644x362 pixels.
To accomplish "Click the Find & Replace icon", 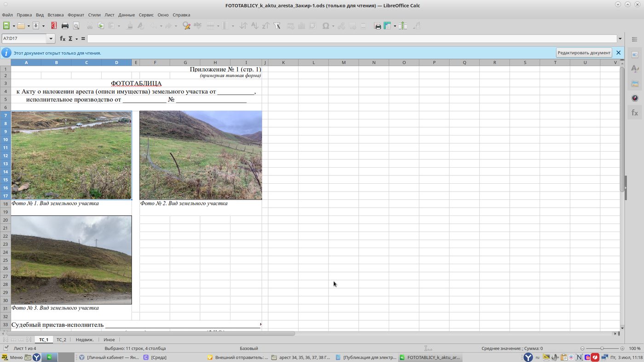I will click(x=186, y=26).
